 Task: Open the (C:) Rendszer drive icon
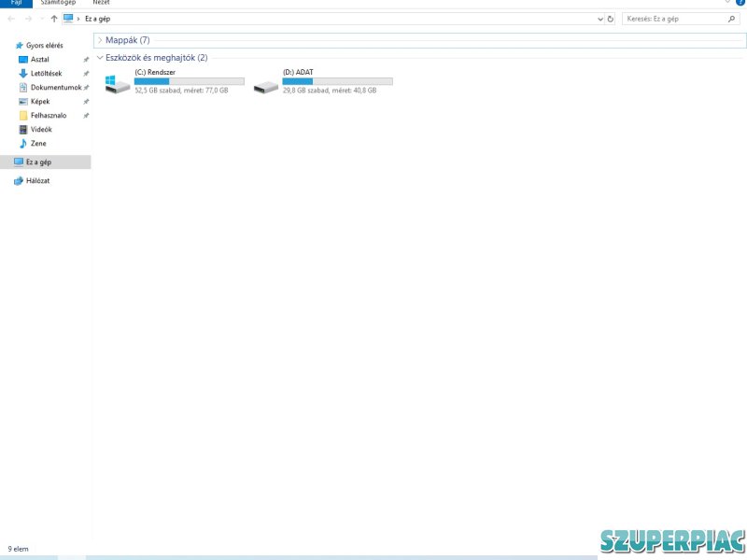117,83
